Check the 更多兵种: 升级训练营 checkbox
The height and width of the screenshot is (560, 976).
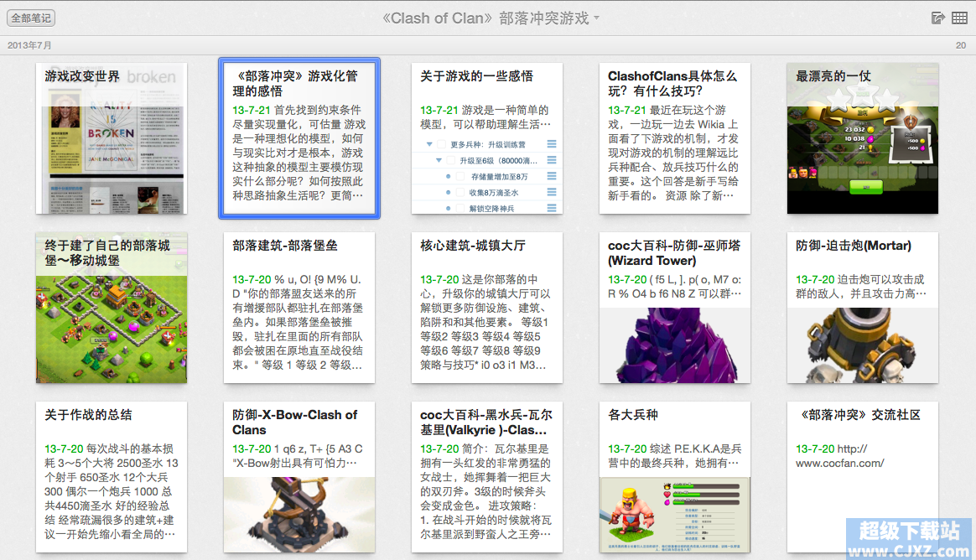[442, 144]
